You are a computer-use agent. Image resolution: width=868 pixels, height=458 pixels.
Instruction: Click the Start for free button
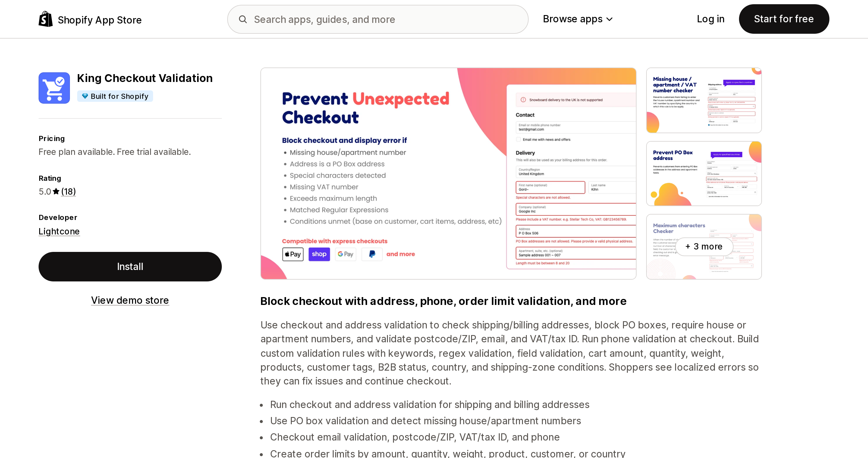point(784,19)
